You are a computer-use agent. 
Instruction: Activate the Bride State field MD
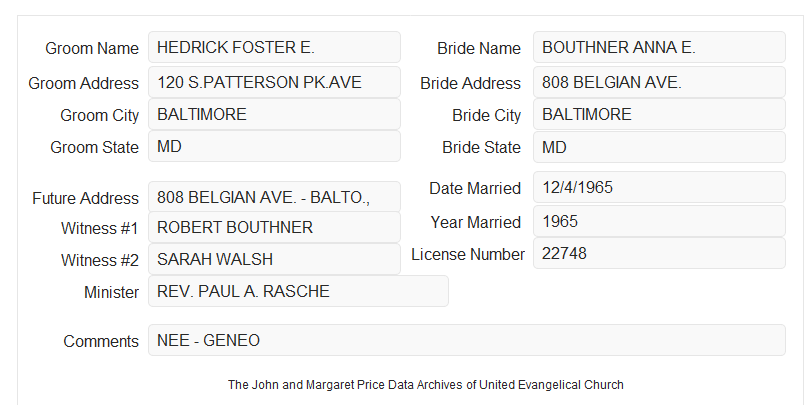pos(659,147)
